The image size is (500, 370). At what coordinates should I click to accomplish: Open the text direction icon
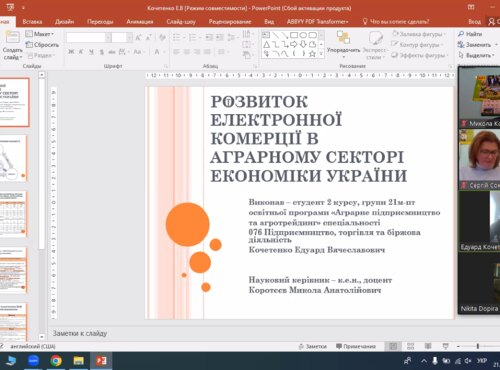[247, 34]
